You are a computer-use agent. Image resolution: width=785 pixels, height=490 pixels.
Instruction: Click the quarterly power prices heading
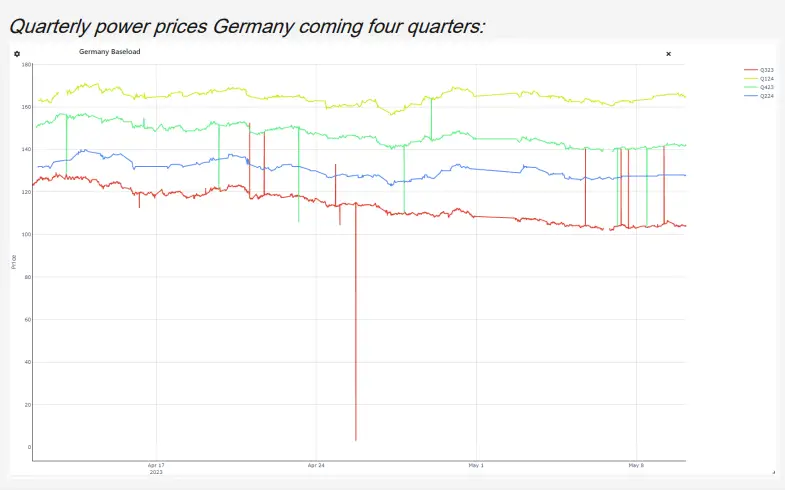[x=246, y=25]
